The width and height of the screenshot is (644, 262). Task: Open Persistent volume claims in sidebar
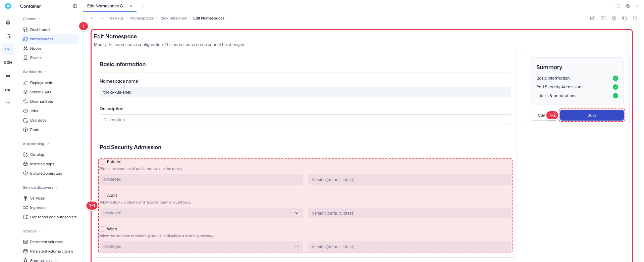pyautogui.click(x=49, y=251)
